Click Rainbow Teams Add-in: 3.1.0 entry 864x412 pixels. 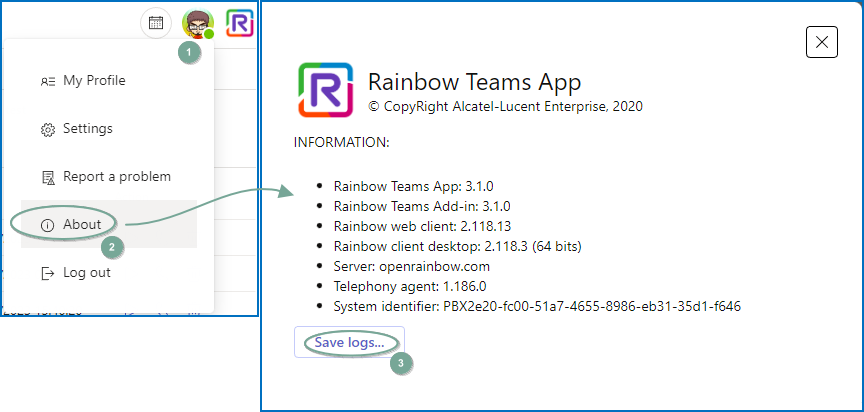tap(422, 207)
